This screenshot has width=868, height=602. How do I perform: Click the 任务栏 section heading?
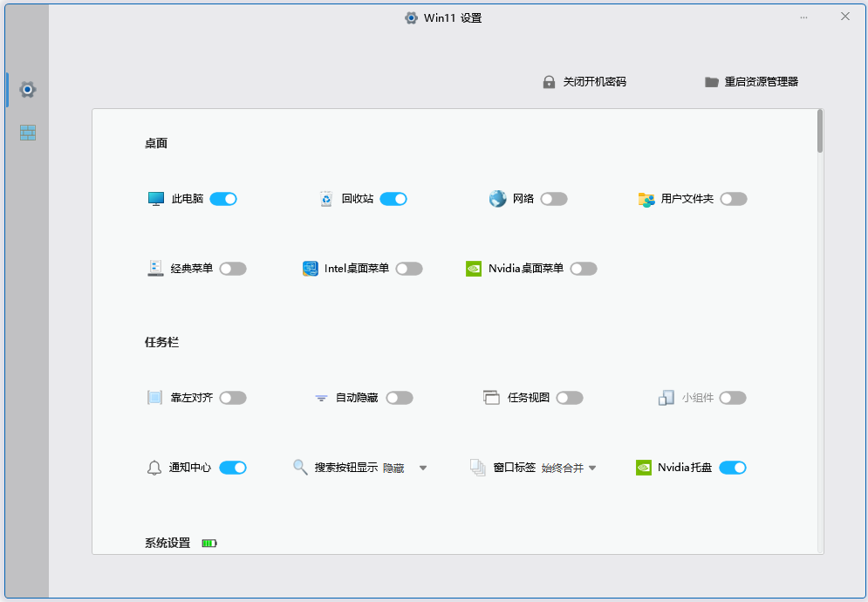161,342
